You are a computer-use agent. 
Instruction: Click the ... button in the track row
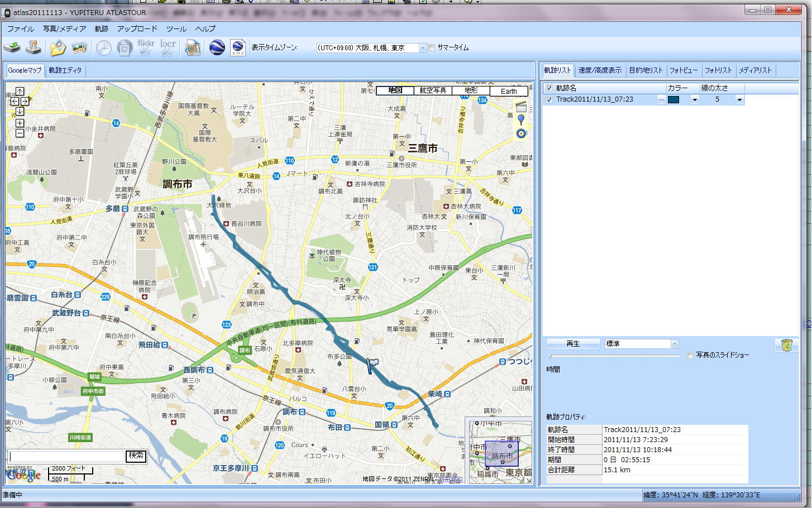[661, 100]
